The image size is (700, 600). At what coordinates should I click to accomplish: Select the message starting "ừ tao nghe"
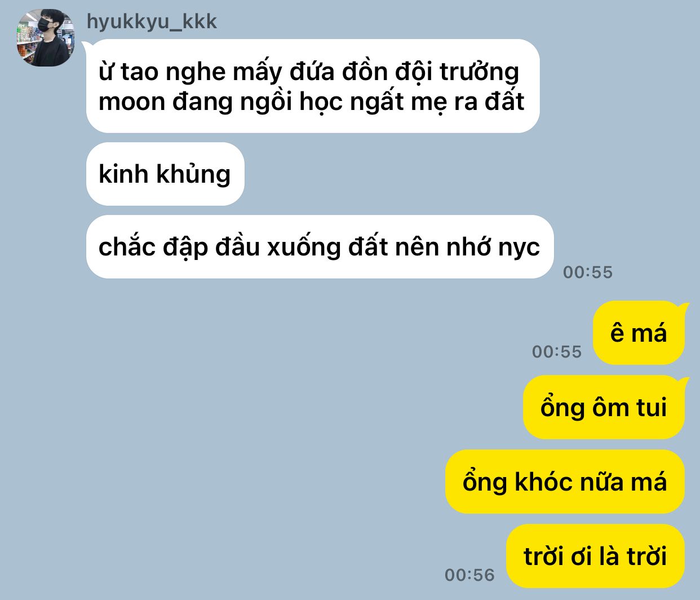pos(313,86)
